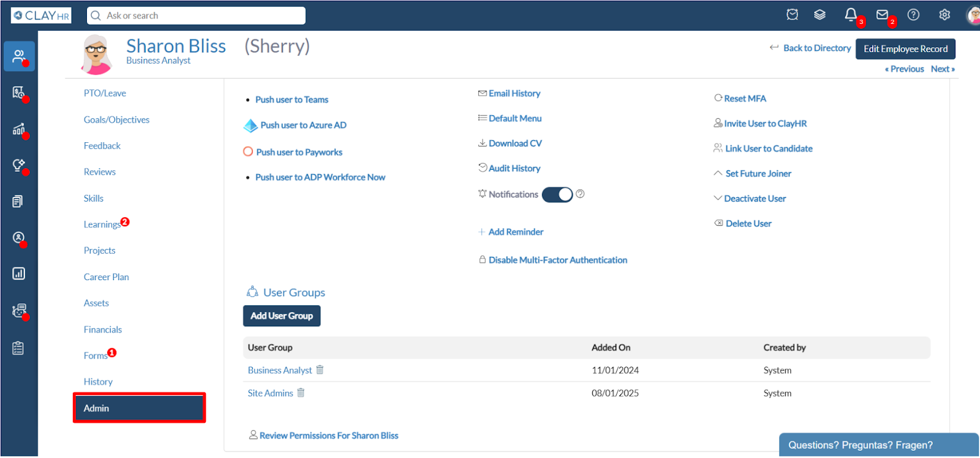Click Sharon Bliss profile avatar image
This screenshot has height=458, width=980.
[96, 55]
